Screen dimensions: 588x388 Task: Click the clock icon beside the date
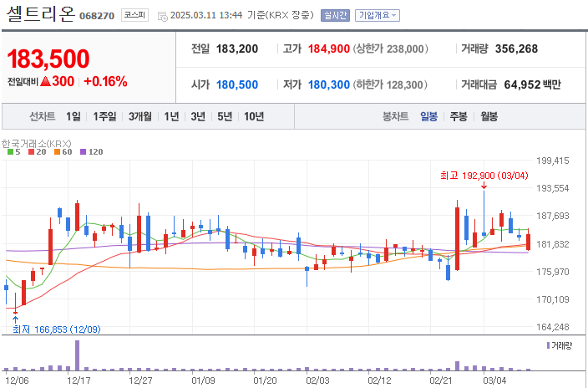pyautogui.click(x=162, y=16)
